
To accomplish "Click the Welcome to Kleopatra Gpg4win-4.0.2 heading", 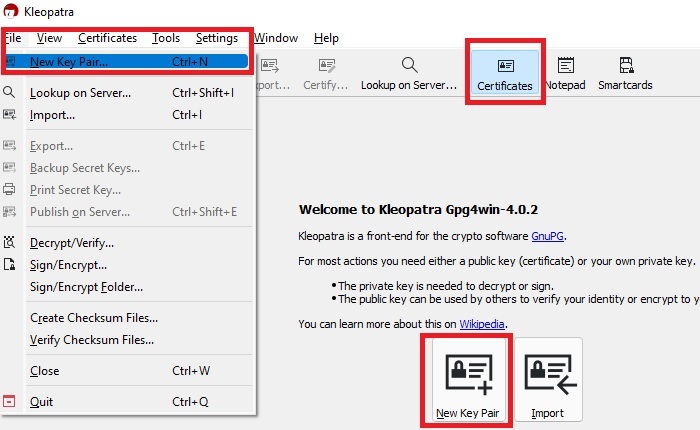I will [x=418, y=210].
